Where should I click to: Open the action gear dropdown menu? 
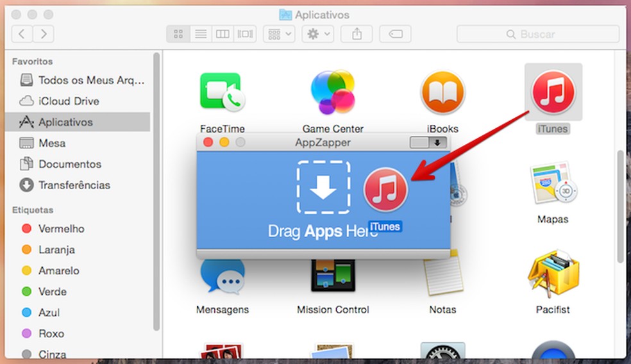point(318,34)
